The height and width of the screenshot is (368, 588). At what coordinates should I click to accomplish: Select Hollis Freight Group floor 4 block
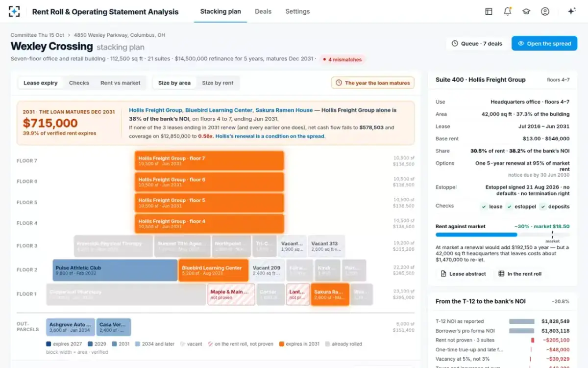[x=209, y=223]
